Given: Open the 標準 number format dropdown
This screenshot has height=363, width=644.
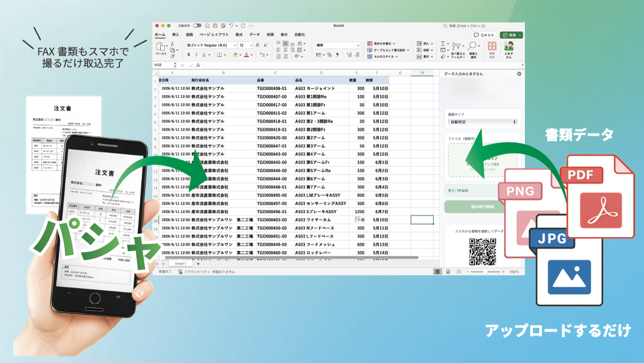Looking at the screenshot, I should click(x=338, y=45).
